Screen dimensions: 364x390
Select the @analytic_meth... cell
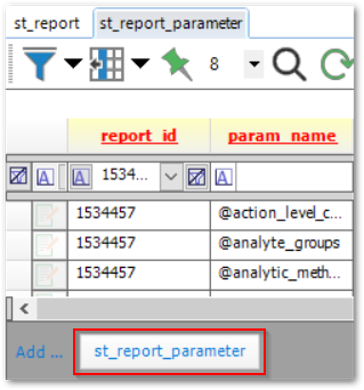coord(282,275)
